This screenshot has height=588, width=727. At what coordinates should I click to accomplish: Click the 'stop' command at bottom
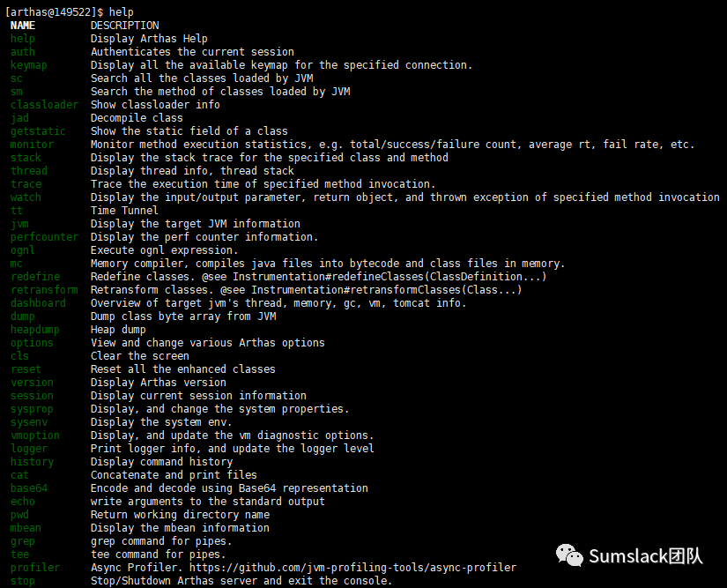(23, 581)
